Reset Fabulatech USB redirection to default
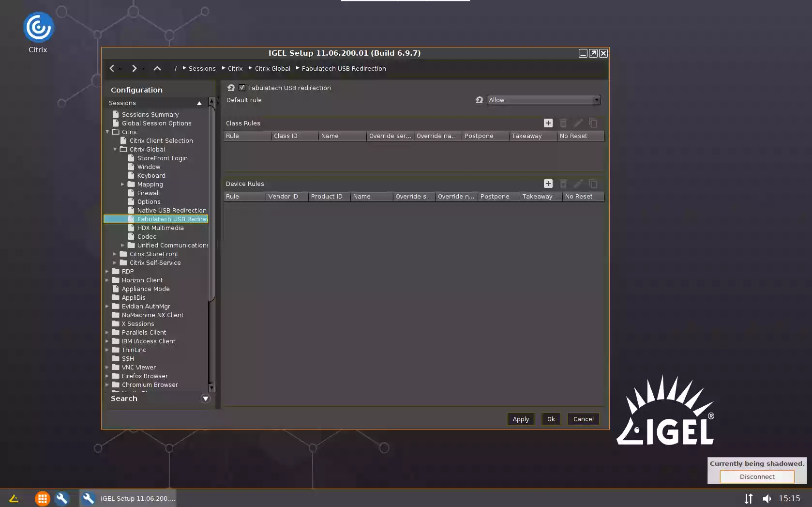812x507 pixels. [x=231, y=88]
